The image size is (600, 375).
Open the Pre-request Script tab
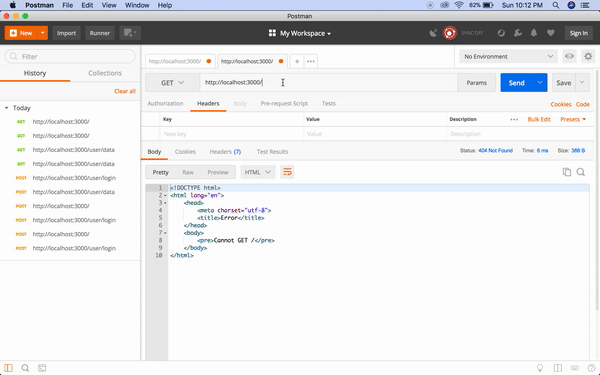pyautogui.click(x=284, y=104)
